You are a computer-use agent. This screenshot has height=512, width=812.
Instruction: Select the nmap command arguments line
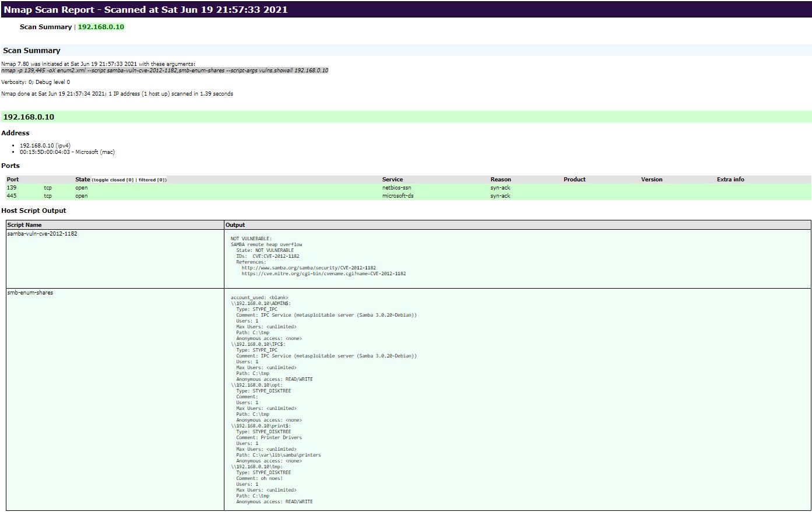[164, 70]
